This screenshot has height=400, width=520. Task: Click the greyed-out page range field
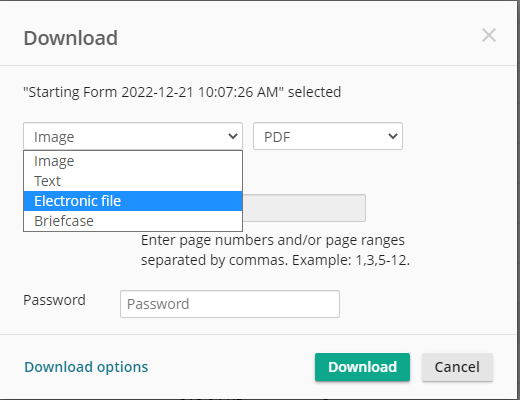click(x=304, y=208)
